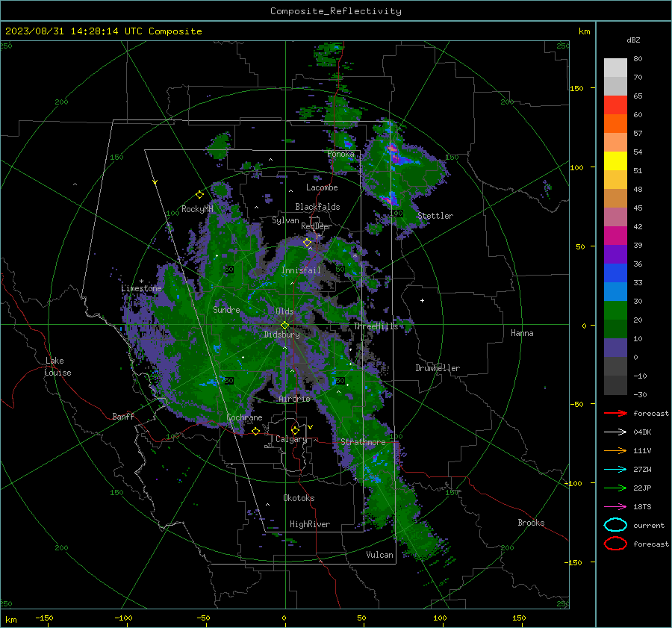The width and height of the screenshot is (672, 628).
Task: Click the Lake Louise label
Action: pyautogui.click(x=57, y=367)
